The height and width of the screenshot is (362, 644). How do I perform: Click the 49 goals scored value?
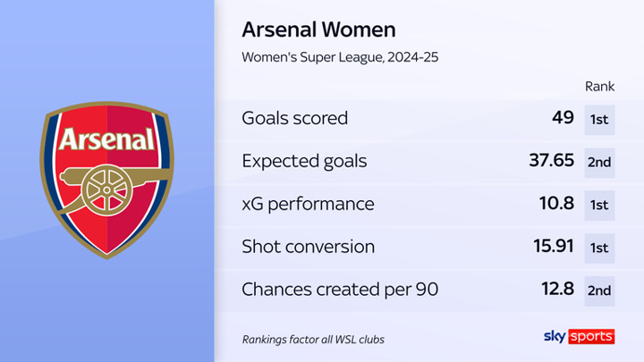click(x=563, y=119)
